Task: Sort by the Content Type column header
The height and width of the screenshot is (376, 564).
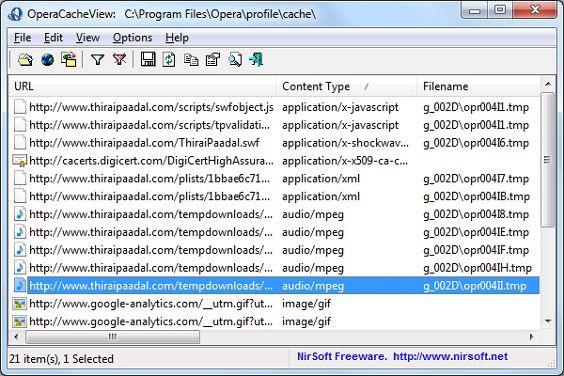Action: pyautogui.click(x=346, y=86)
